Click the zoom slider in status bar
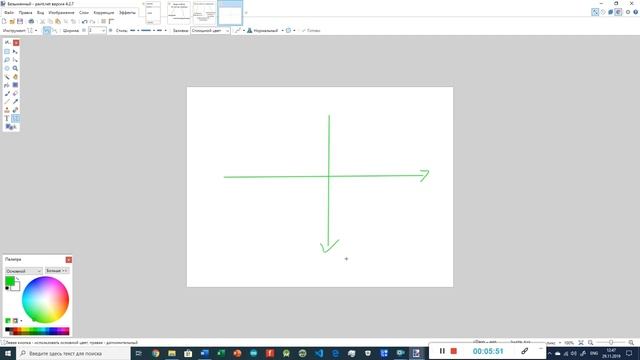Viewport: 640px width, 360px height. [611, 342]
